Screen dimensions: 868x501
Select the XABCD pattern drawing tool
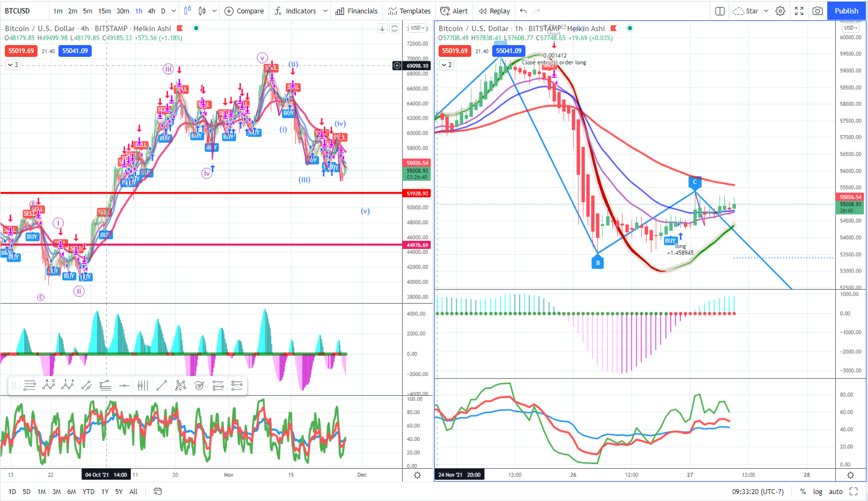click(181, 385)
